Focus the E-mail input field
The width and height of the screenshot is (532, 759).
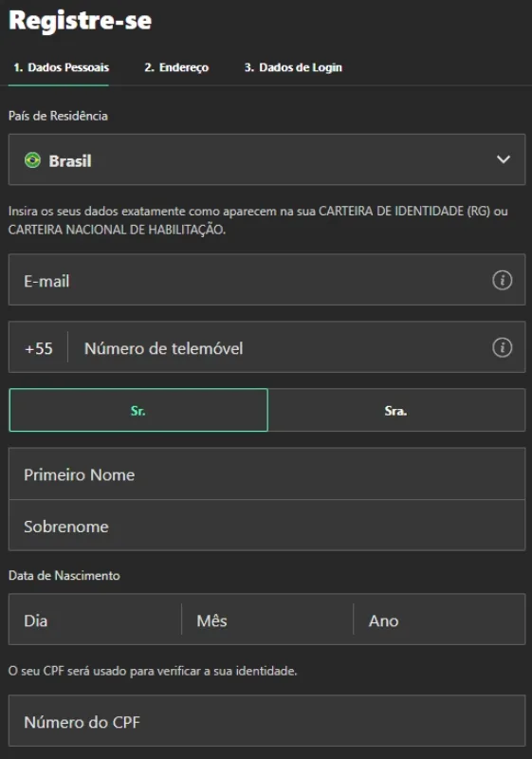[x=267, y=279]
